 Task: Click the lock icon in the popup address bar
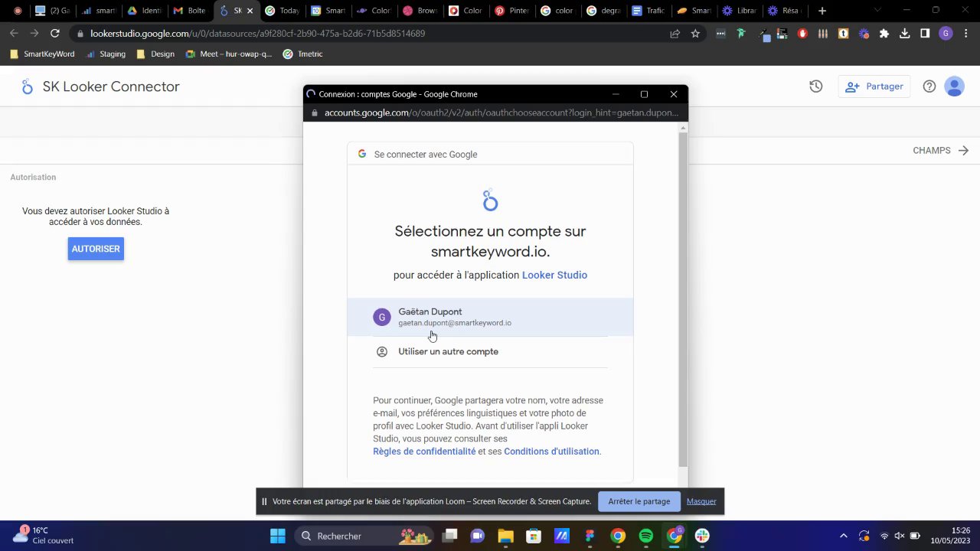(314, 113)
